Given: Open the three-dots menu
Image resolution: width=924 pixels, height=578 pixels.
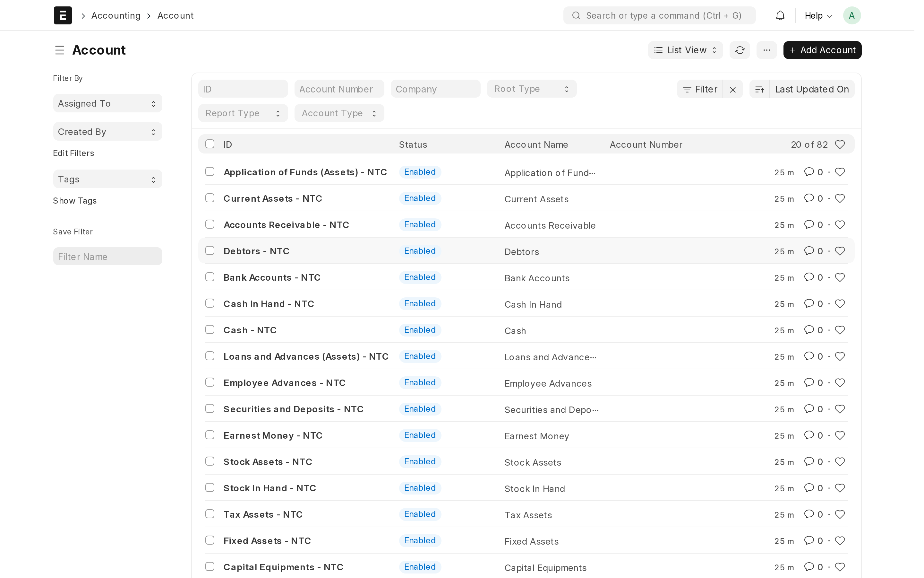Looking at the screenshot, I should (x=766, y=50).
